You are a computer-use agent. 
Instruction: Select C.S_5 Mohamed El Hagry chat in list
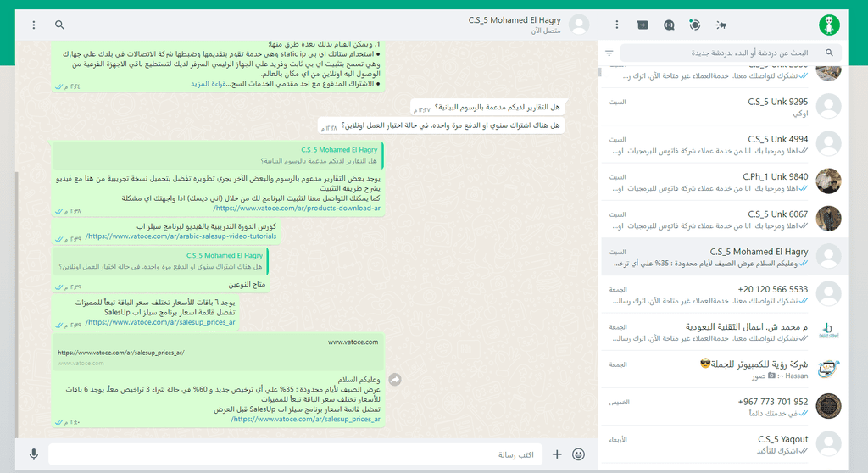pyautogui.click(x=724, y=257)
